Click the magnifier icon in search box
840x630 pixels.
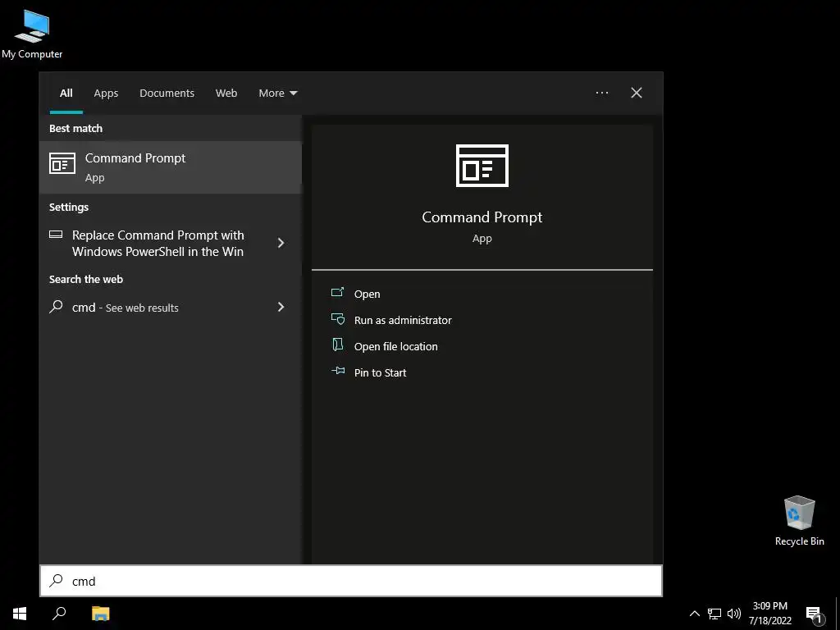click(56, 581)
